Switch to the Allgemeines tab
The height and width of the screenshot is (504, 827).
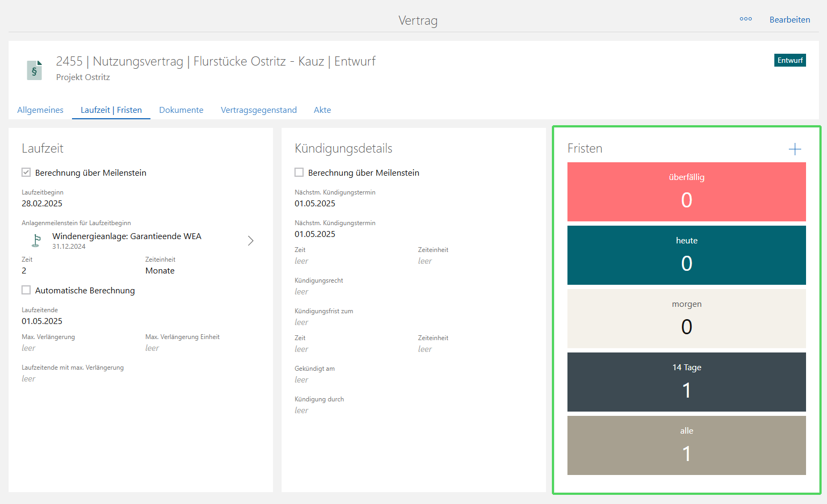[40, 110]
